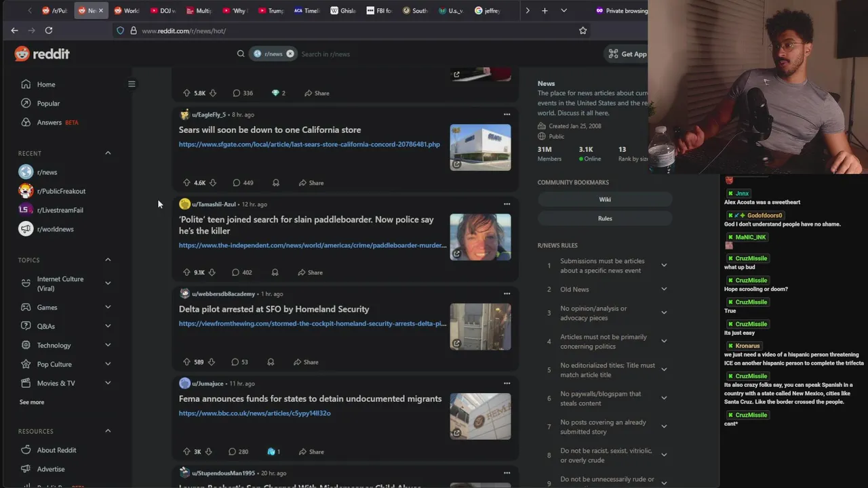Upvote the paddleboarder killer post
Viewport: 868px width, 488px height.
186,272
